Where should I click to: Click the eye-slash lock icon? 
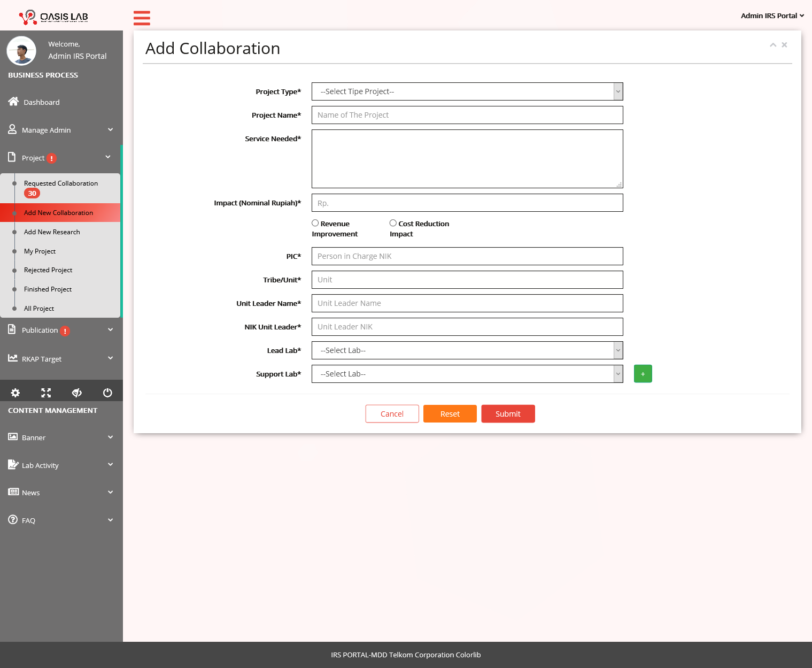(x=77, y=393)
